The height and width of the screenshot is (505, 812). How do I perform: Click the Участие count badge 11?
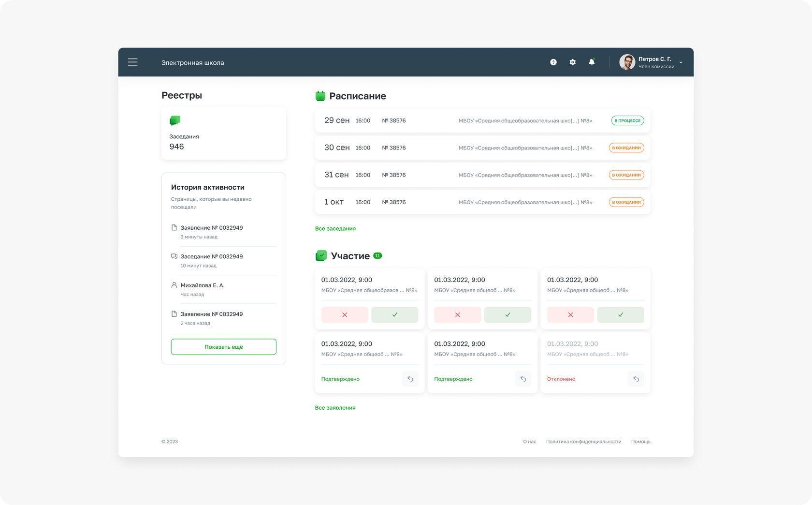point(377,255)
